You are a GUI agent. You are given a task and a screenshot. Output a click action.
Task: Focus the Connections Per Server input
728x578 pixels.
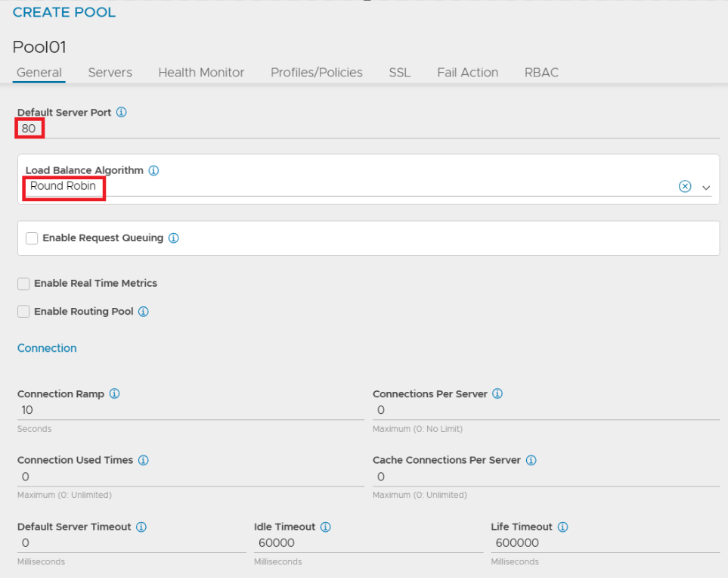click(x=546, y=410)
